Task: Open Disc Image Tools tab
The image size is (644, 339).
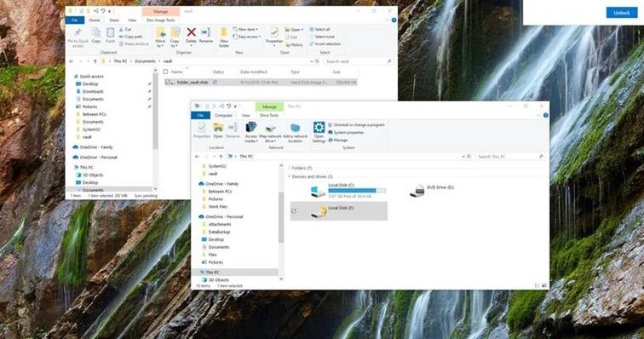Action: [161, 20]
